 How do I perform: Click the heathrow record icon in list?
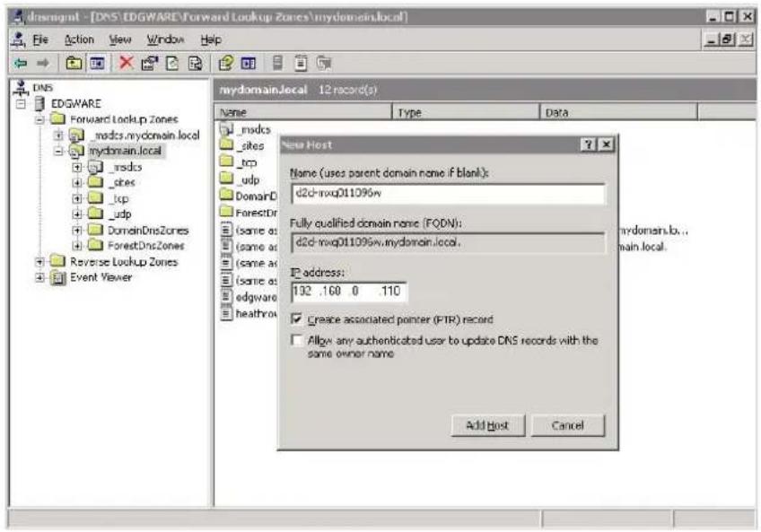tap(226, 314)
